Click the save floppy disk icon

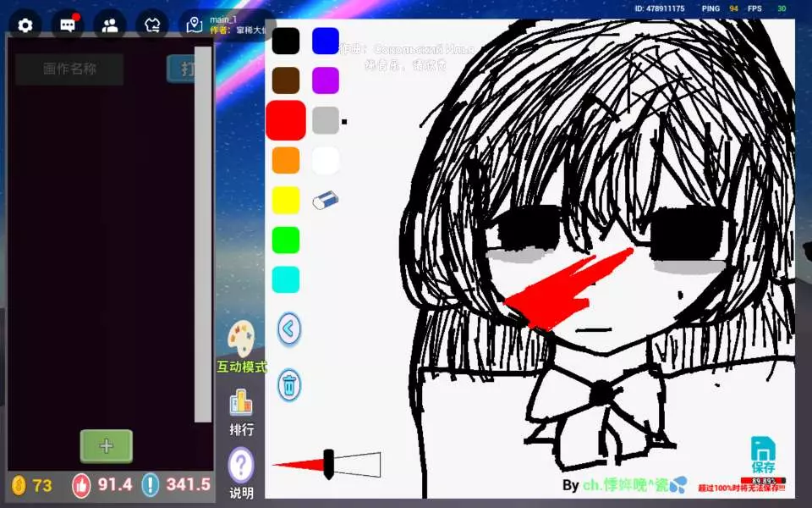click(763, 453)
